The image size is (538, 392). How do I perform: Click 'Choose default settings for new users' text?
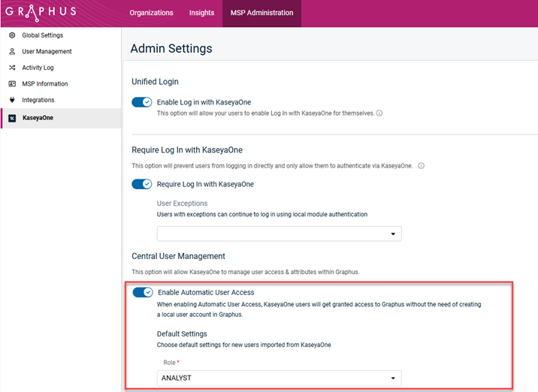[x=244, y=345]
